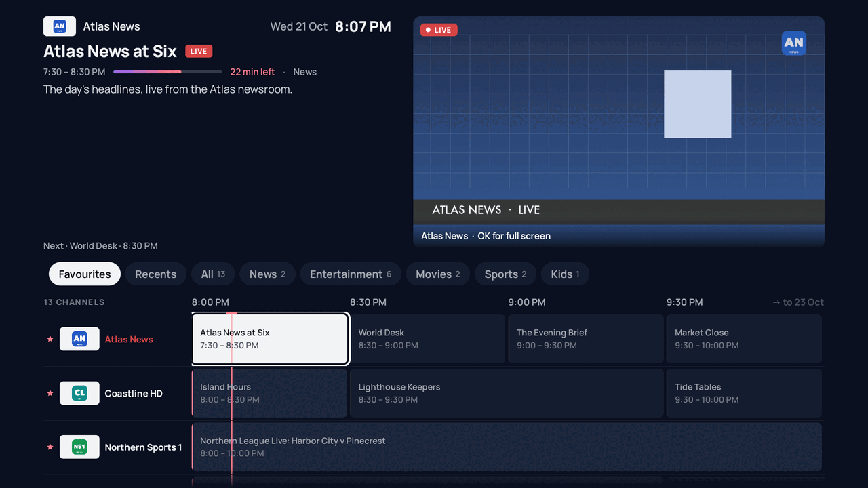Click the Atlas News channel name in guide
This screenshot has height=488, width=868.
point(129,339)
